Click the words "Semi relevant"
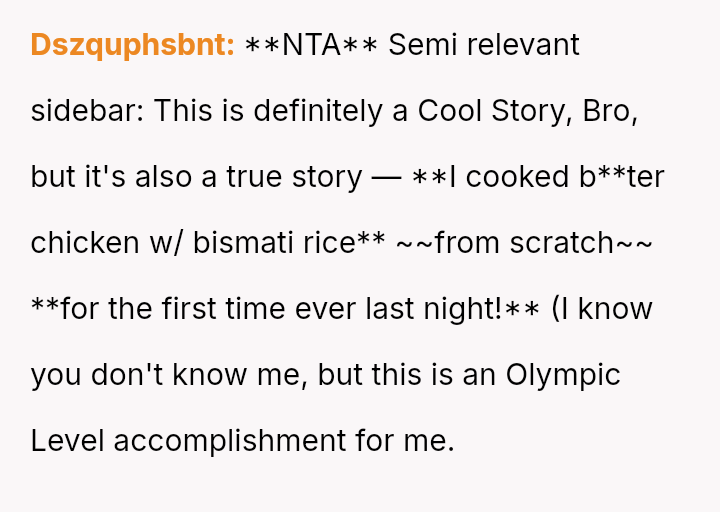 pos(484,45)
